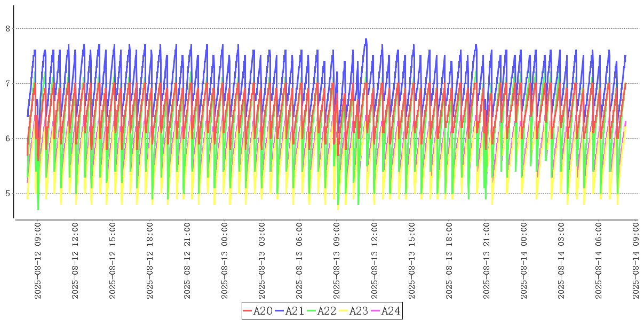The width and height of the screenshot is (644, 320).
Task: Select the A24 legend text label
Action: [391, 311]
